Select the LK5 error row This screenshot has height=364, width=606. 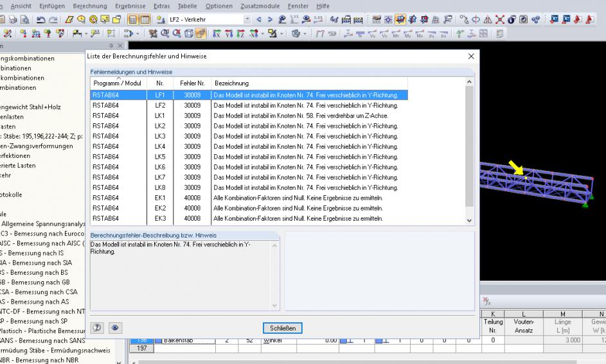pos(249,157)
